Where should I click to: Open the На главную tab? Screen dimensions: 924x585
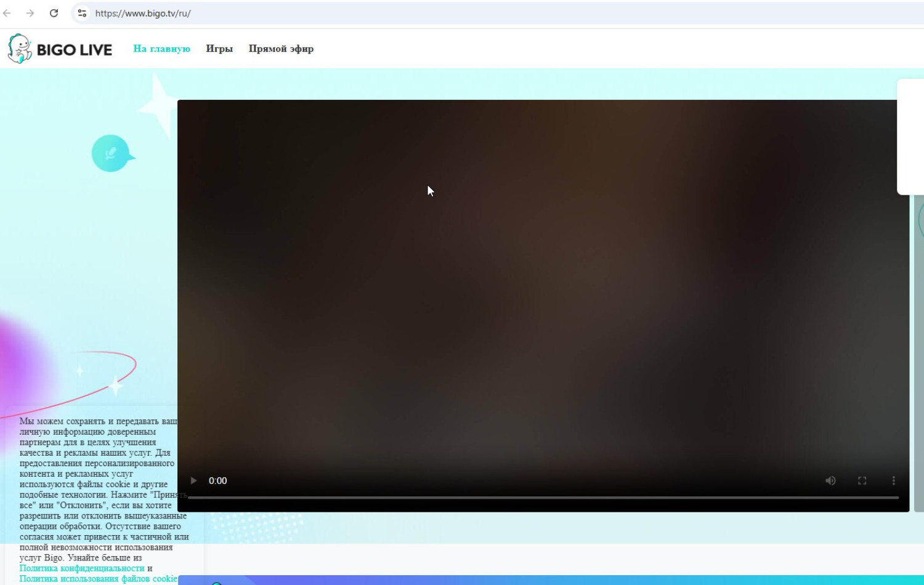[161, 49]
